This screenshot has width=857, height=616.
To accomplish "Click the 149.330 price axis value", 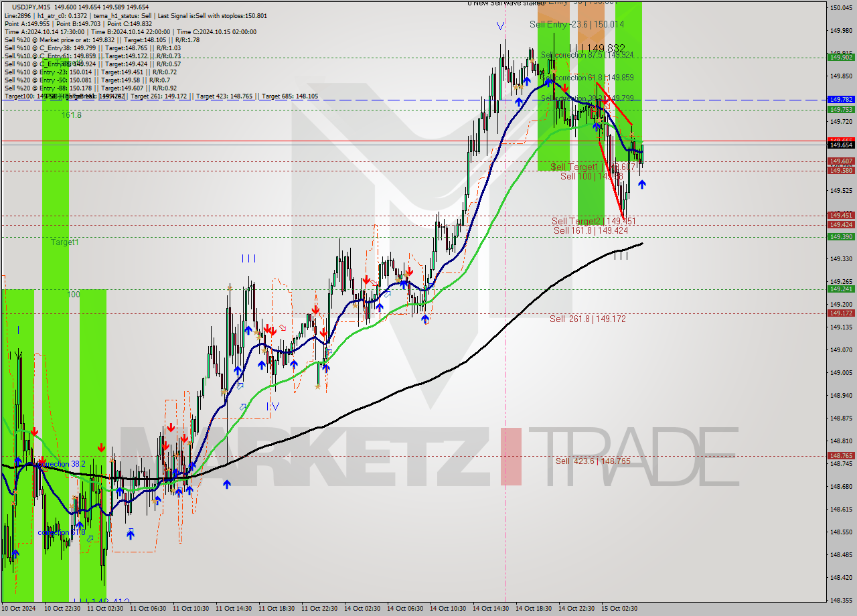I will tap(841, 258).
